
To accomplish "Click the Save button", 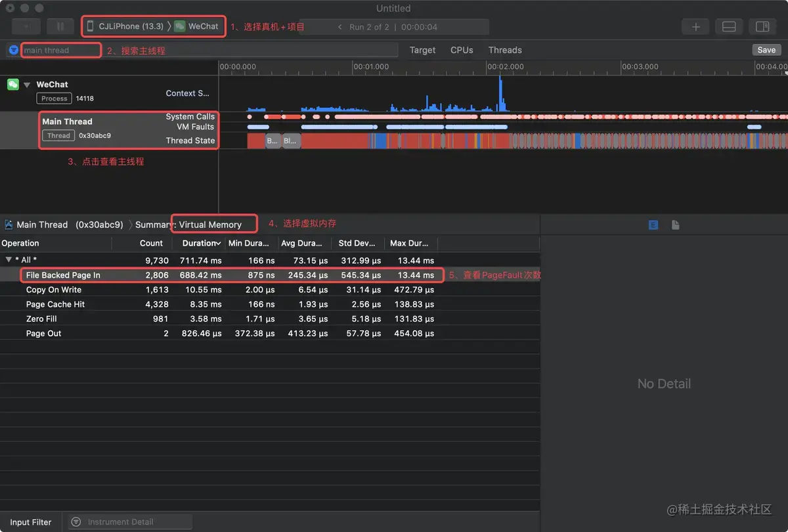I will pyautogui.click(x=766, y=50).
